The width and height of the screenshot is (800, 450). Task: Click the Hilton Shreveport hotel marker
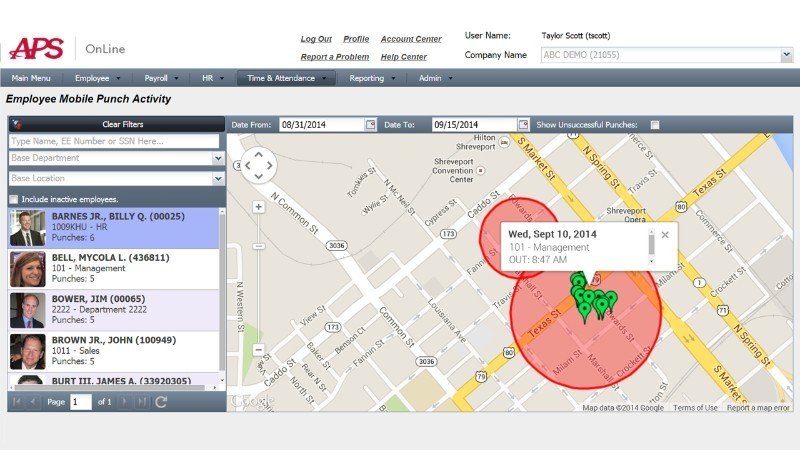coord(504,142)
